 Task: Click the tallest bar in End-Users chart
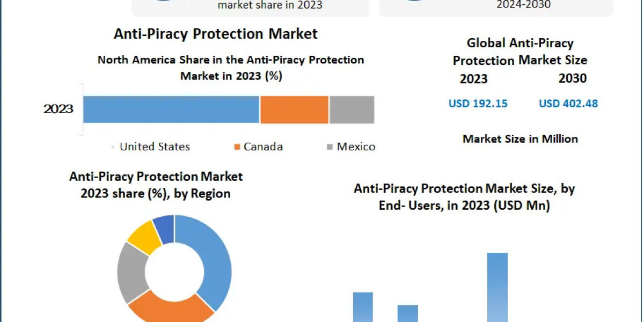[x=497, y=287]
